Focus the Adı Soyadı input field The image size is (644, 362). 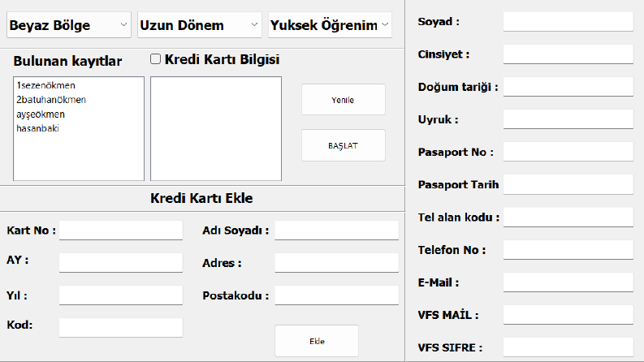coord(337,231)
